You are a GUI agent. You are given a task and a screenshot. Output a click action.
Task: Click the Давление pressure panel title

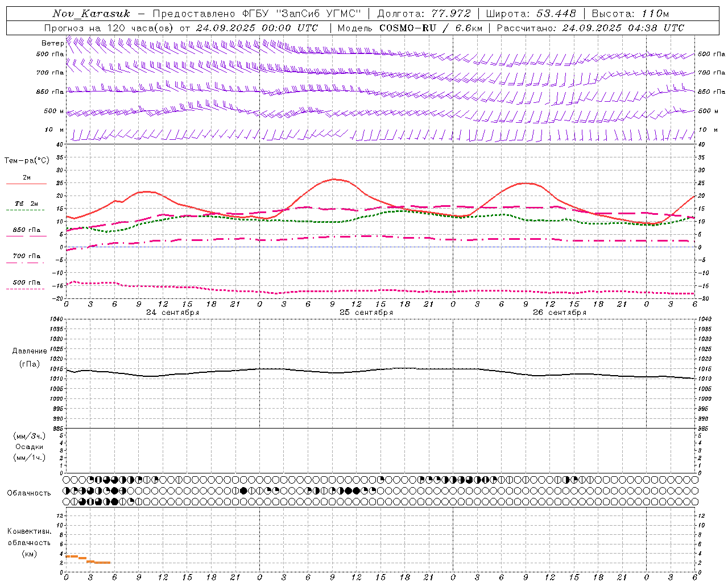click(x=30, y=351)
